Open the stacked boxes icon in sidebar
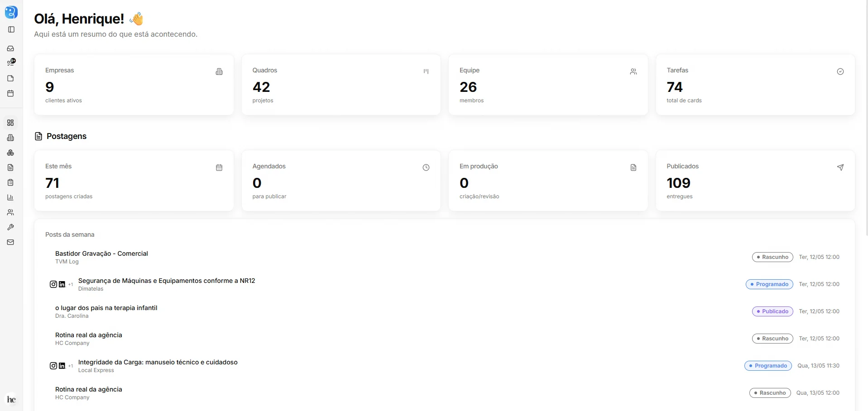868x411 pixels. pos(11,153)
